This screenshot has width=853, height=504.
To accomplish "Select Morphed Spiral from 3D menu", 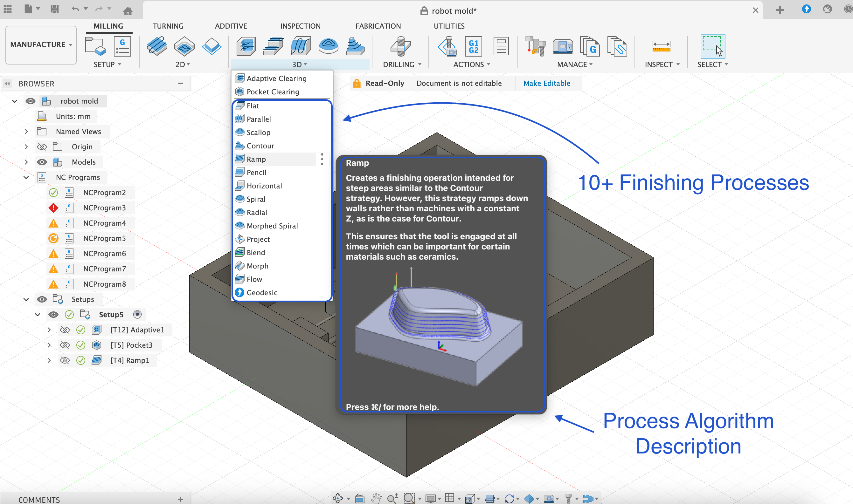I will pos(272,226).
